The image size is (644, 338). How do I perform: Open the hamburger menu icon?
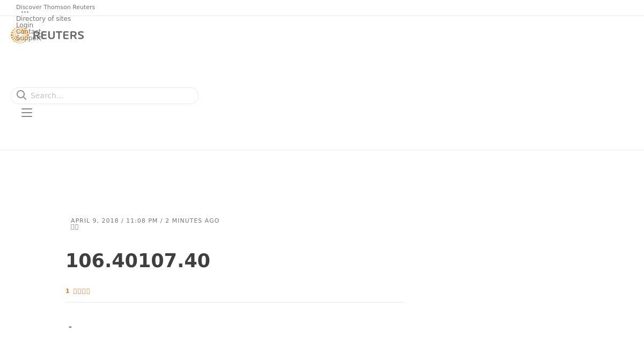pos(27,113)
